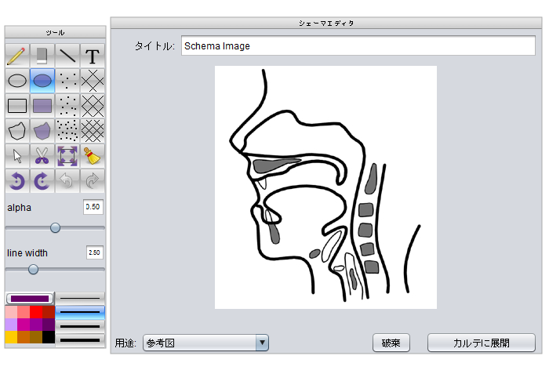Choose the straight Line tool
This screenshot has width=549, height=392.
click(67, 56)
